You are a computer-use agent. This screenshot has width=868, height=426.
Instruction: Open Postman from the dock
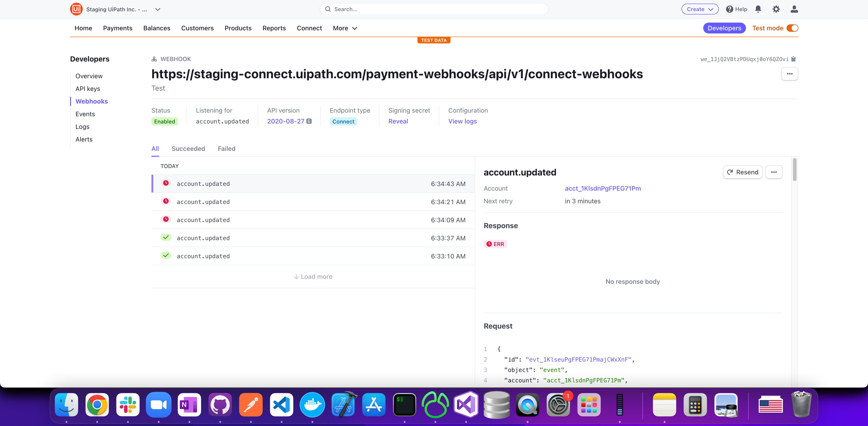(x=251, y=405)
